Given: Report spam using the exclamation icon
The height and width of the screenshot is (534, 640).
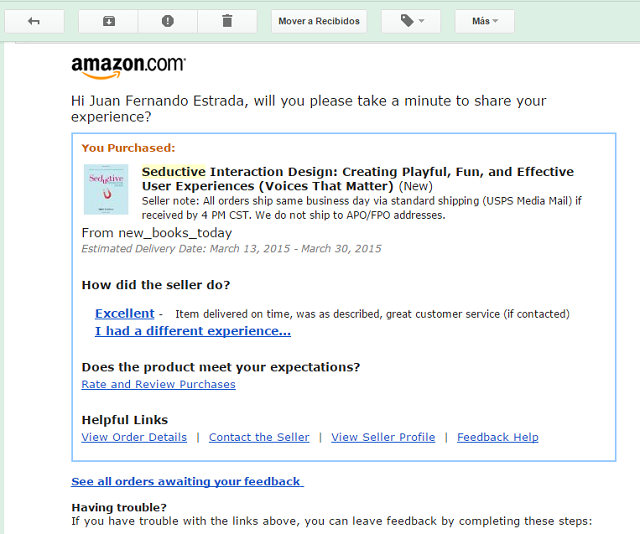Looking at the screenshot, I should pos(168,21).
